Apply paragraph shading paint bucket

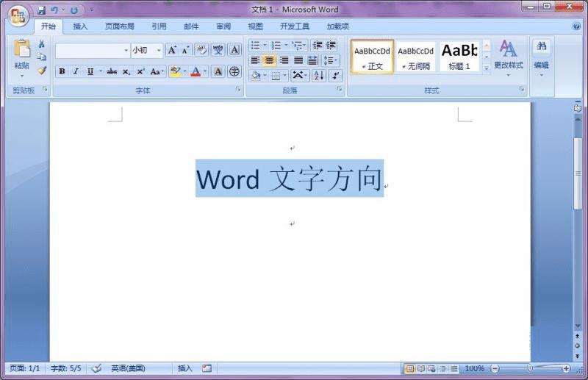pyautogui.click(x=256, y=76)
